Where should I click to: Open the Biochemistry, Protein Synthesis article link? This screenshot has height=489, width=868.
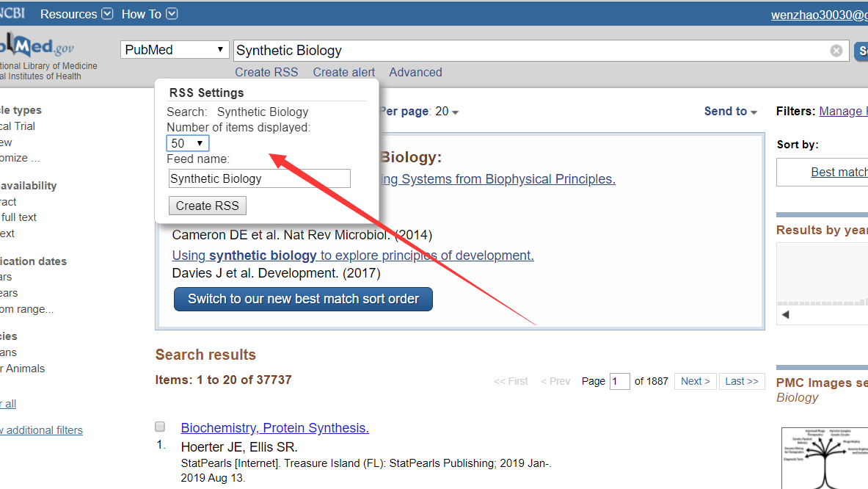point(275,428)
